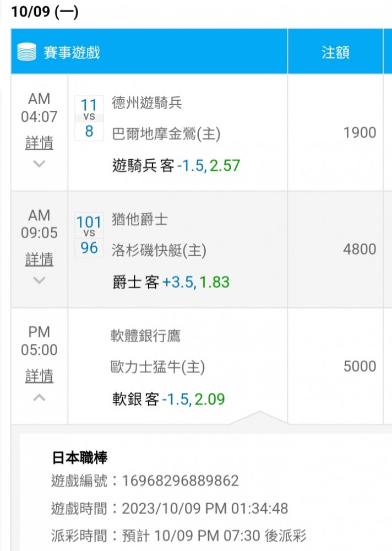The image size is (392, 551).
Task: Collapse details chevron under PM 05:00
Action: coord(39,397)
